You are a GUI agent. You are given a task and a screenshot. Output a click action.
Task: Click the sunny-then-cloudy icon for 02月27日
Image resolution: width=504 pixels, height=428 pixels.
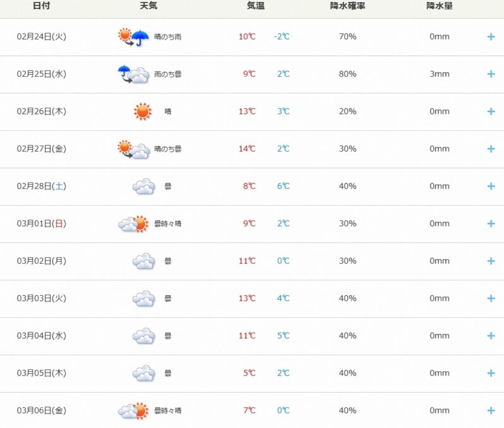coord(134,149)
